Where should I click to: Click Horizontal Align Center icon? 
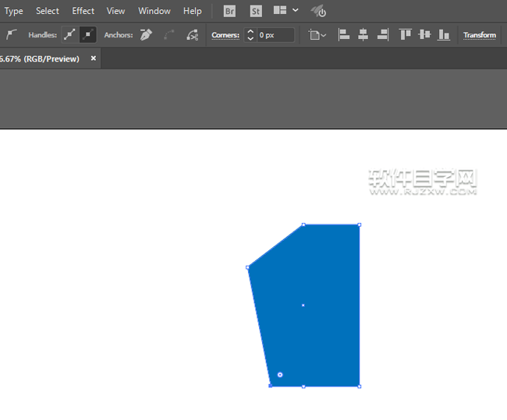(x=363, y=35)
